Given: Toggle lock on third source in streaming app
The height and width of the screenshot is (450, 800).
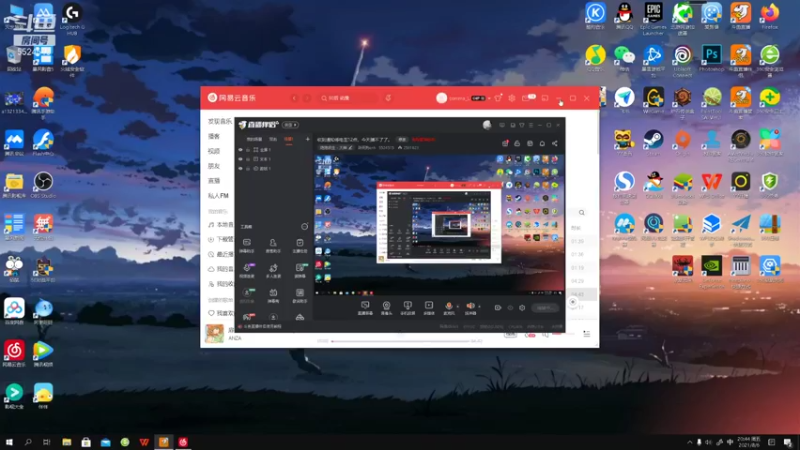Looking at the screenshot, I should point(248,168).
